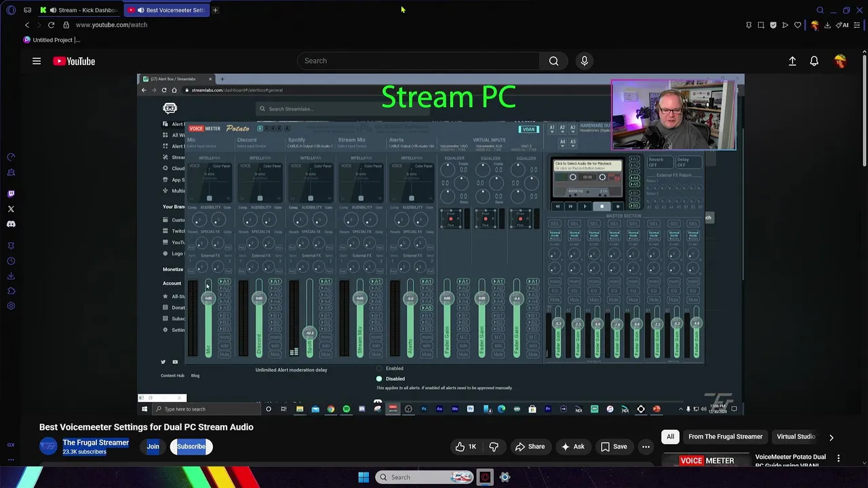Open a new browser tab with plus
Screen dimensions: 868x488
(x=215, y=10)
